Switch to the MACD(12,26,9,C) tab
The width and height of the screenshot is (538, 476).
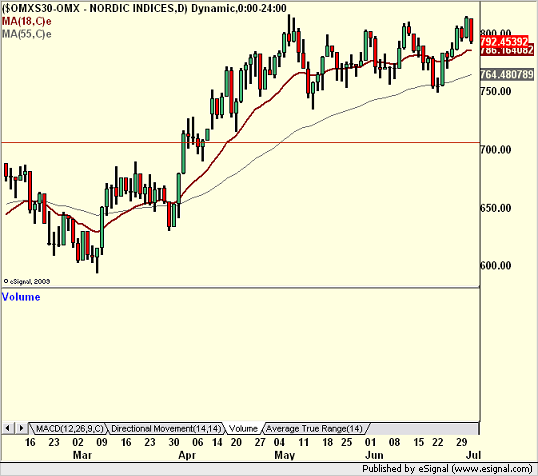[x=69, y=429]
